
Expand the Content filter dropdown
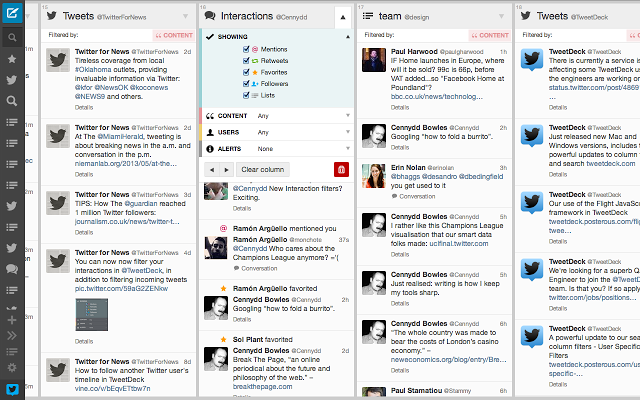pos(300,116)
